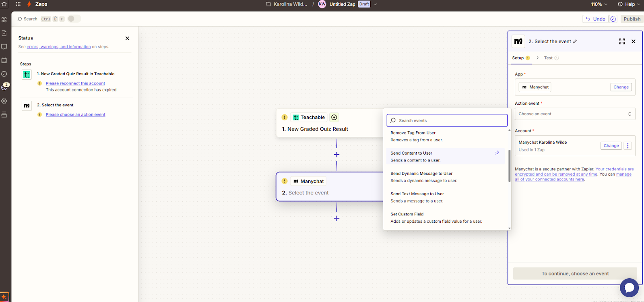Viewport: 644px width, 302px height.
Task: Open the chat support bubble
Action: [x=630, y=288]
